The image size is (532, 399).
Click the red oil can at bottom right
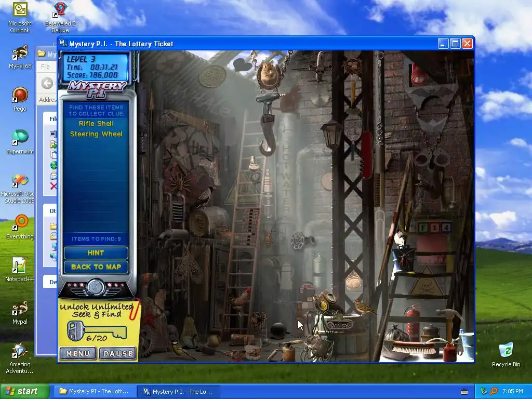tap(449, 352)
